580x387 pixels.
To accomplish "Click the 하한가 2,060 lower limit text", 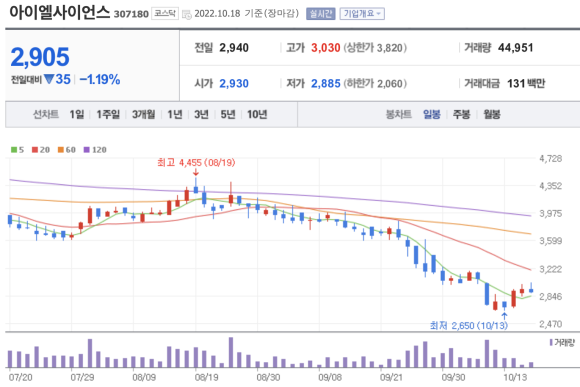I will 375,84.
